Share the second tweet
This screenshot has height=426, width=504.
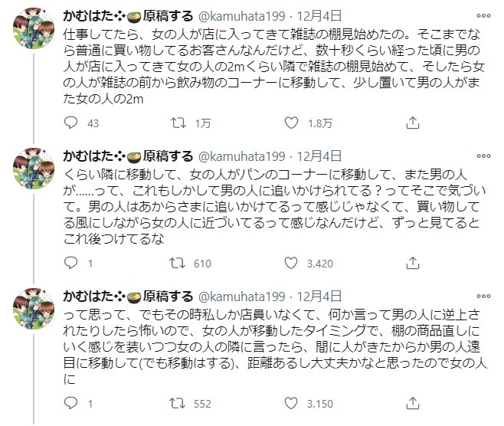[411, 263]
